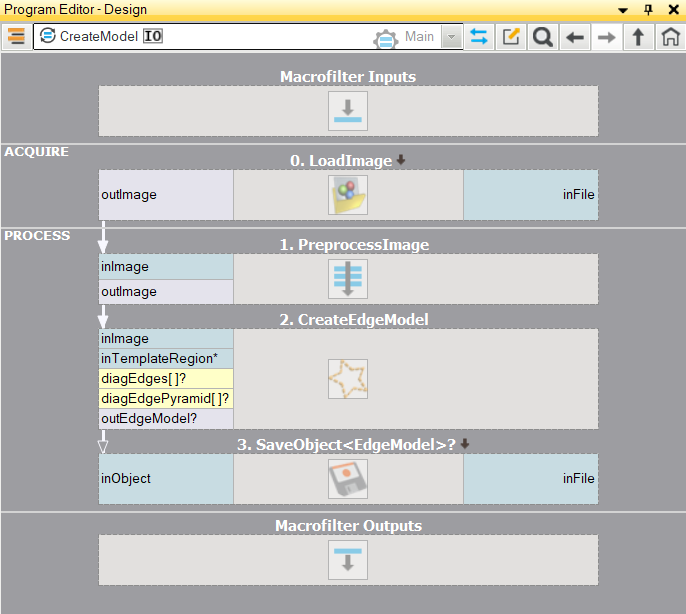Open the Main macrofilter dropdown

[452, 37]
